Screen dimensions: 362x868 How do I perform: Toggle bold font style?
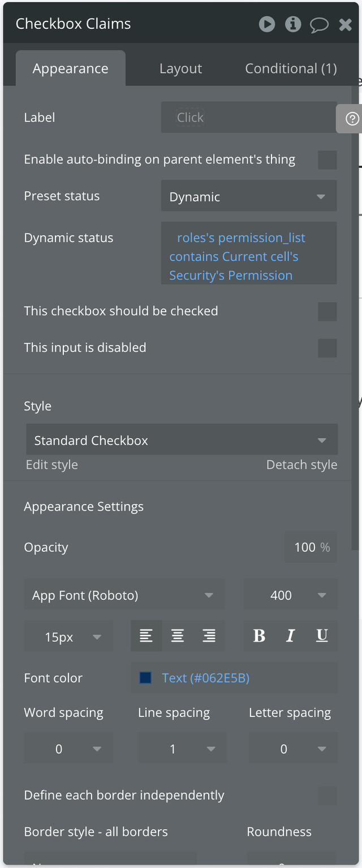click(259, 636)
